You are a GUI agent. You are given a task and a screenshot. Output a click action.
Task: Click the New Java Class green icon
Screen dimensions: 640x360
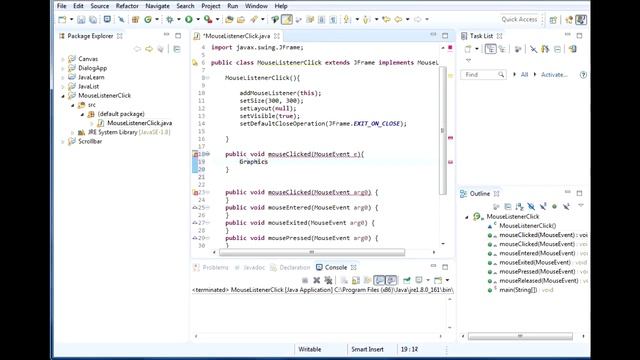(148, 19)
